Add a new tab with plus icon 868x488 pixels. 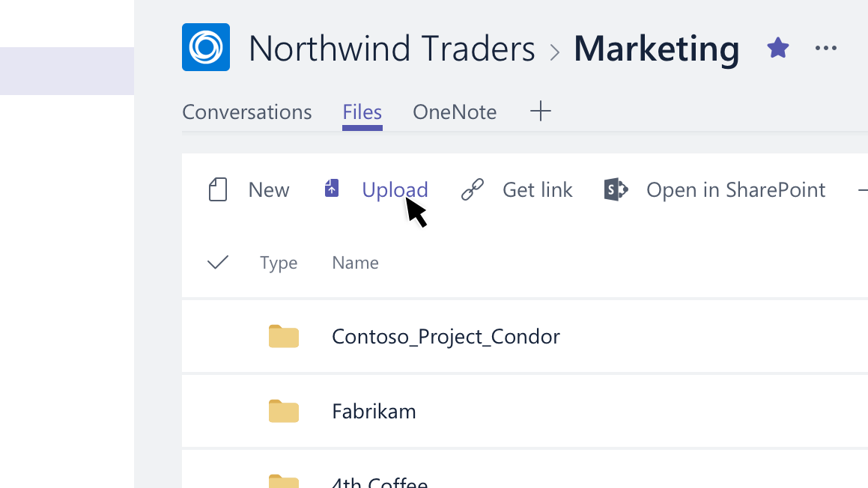coord(540,112)
